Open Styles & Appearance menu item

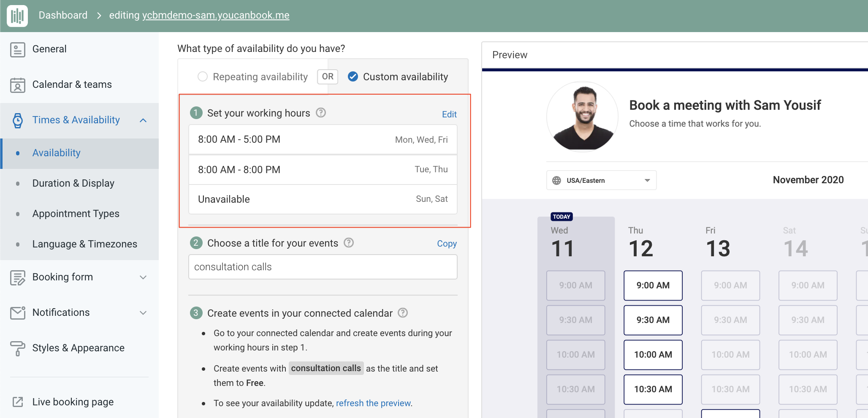click(79, 348)
